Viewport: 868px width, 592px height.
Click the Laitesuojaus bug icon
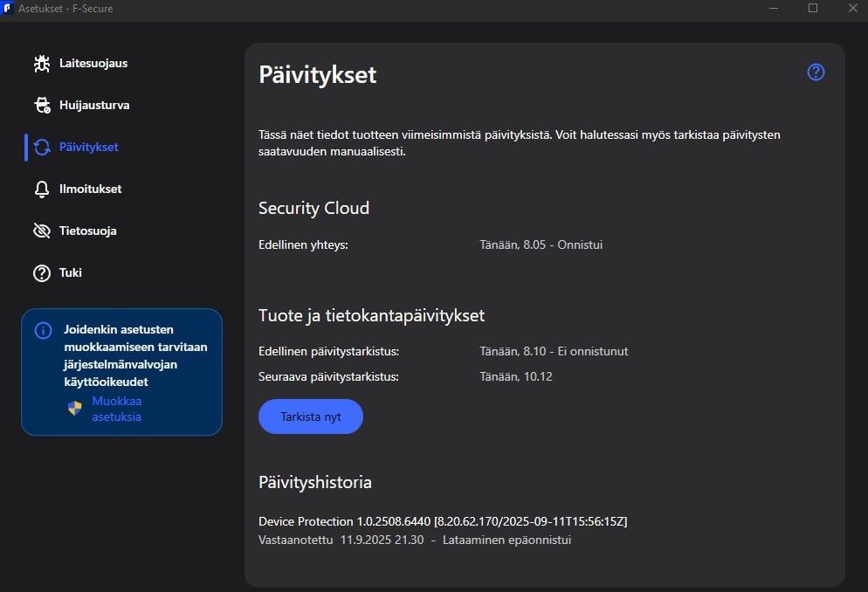42,64
